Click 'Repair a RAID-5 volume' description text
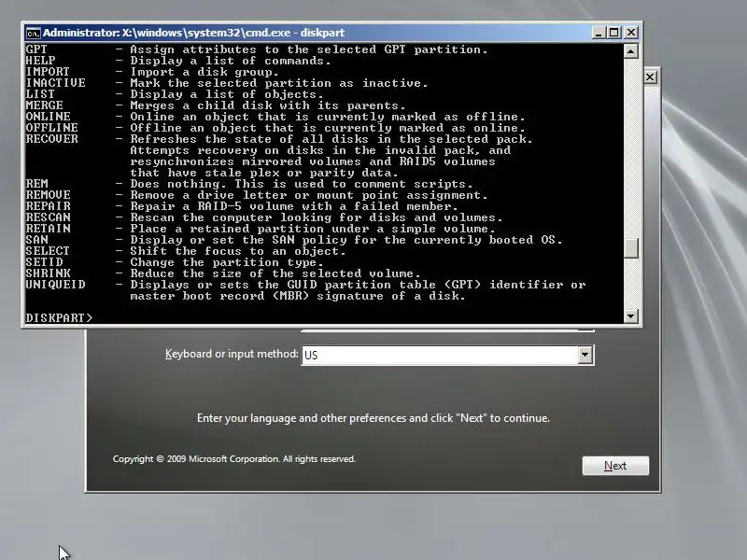This screenshot has width=747, height=560. (294, 206)
